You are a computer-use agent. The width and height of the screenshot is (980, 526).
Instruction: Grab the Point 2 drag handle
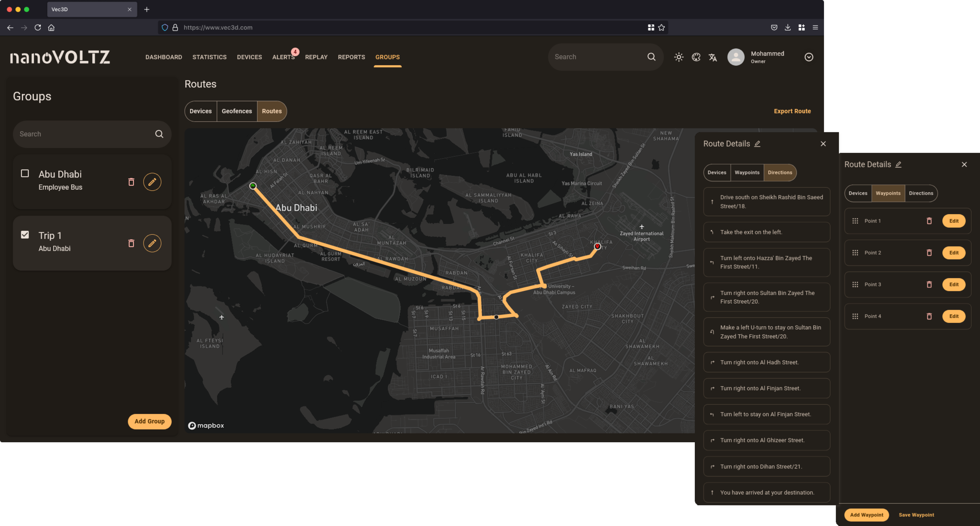[855, 252]
